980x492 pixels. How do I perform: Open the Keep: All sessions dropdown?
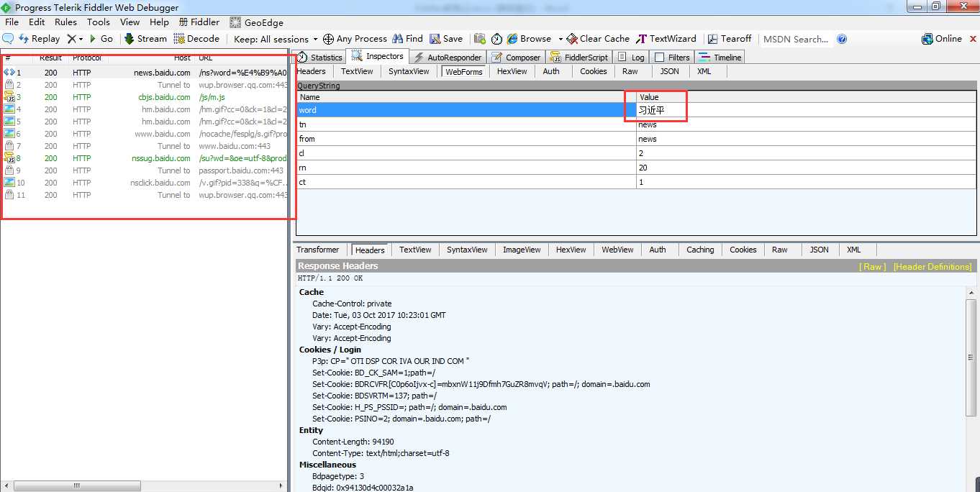(x=276, y=39)
